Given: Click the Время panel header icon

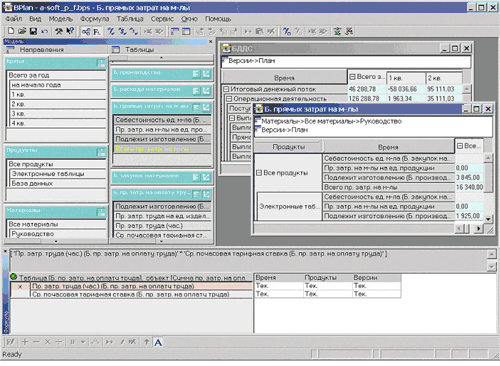Looking at the screenshot, I should 101,63.
